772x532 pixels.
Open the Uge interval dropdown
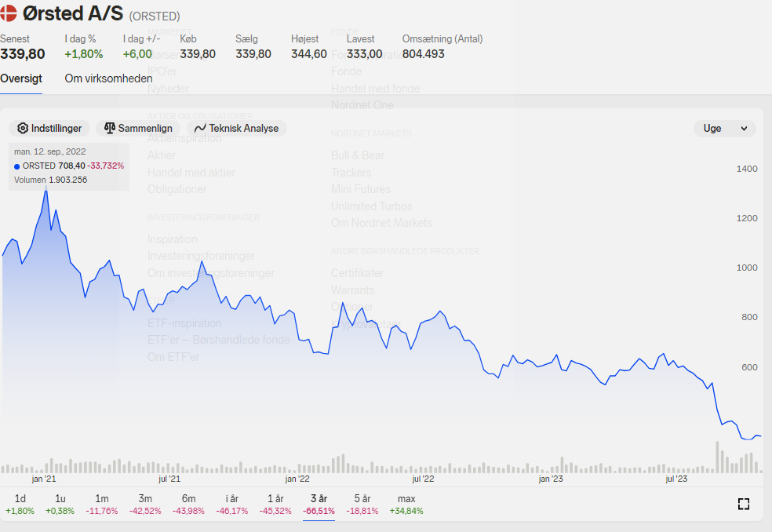point(725,129)
